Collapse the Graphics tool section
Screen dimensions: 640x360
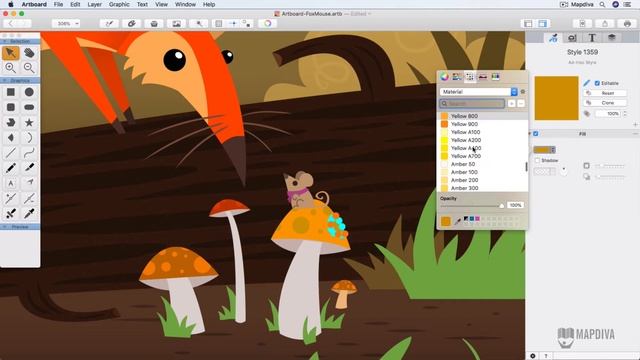point(4,81)
